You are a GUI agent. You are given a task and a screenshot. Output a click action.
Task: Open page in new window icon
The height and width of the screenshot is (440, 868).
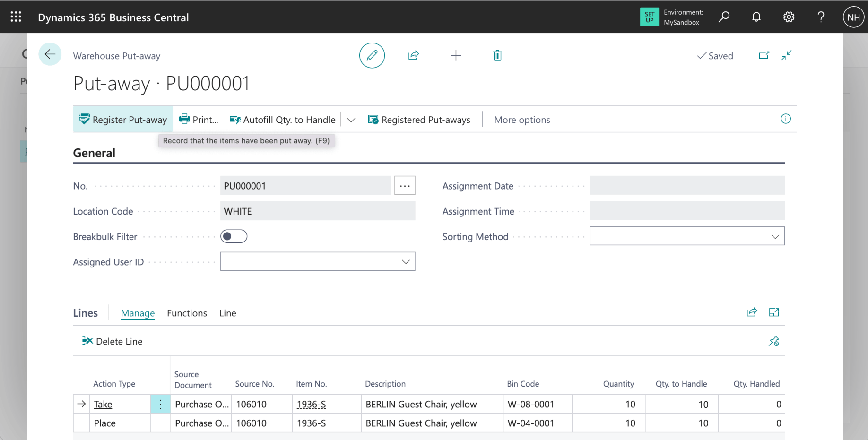764,56
